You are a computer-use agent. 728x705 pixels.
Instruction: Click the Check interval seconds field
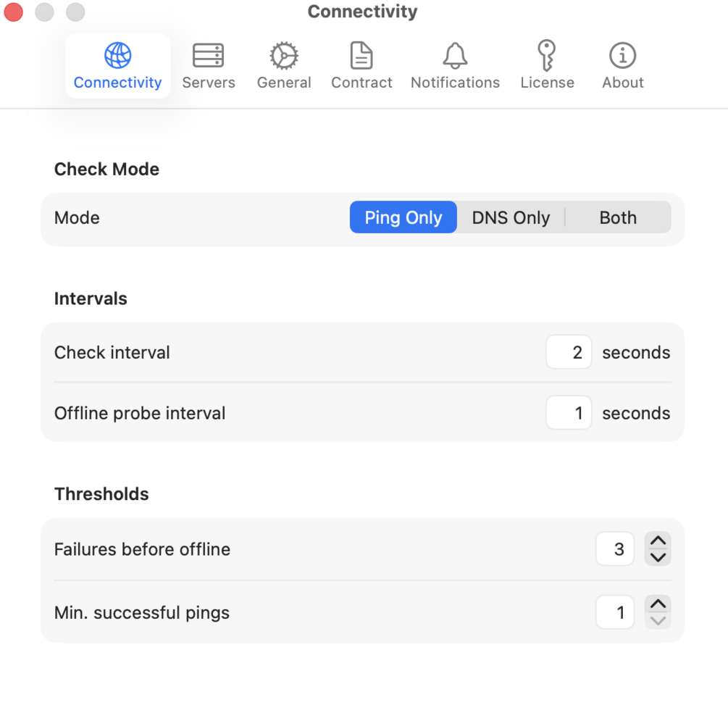[x=569, y=353]
